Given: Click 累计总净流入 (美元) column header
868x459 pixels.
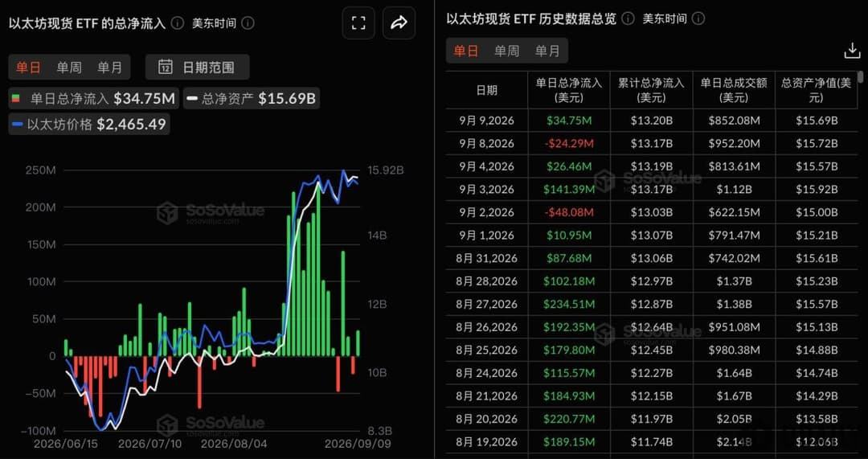Looking at the screenshot, I should pyautogui.click(x=652, y=90).
